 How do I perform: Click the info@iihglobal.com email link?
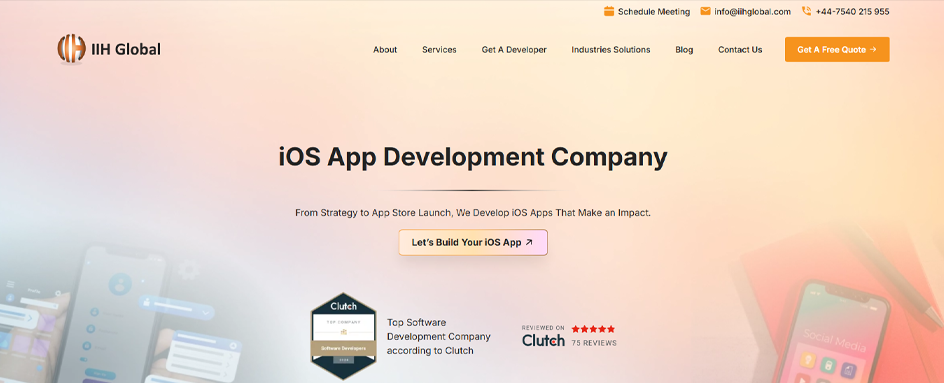click(753, 11)
